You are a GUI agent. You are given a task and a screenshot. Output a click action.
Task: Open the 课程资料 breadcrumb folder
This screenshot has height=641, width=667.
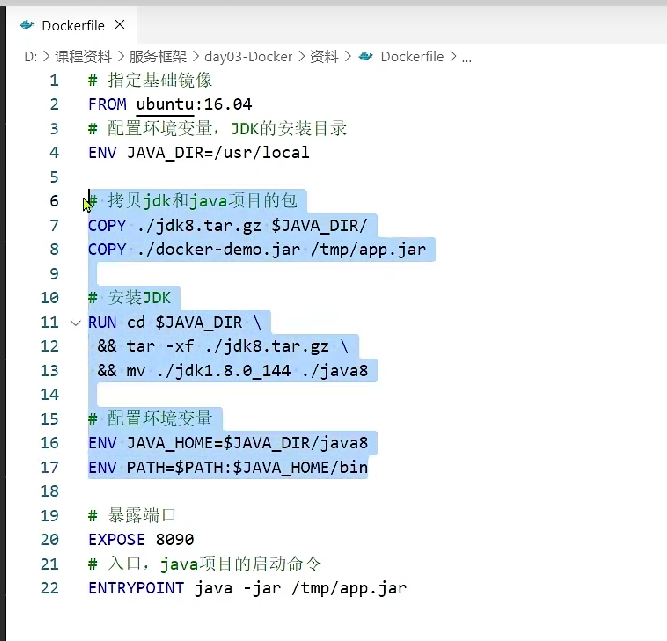83,56
